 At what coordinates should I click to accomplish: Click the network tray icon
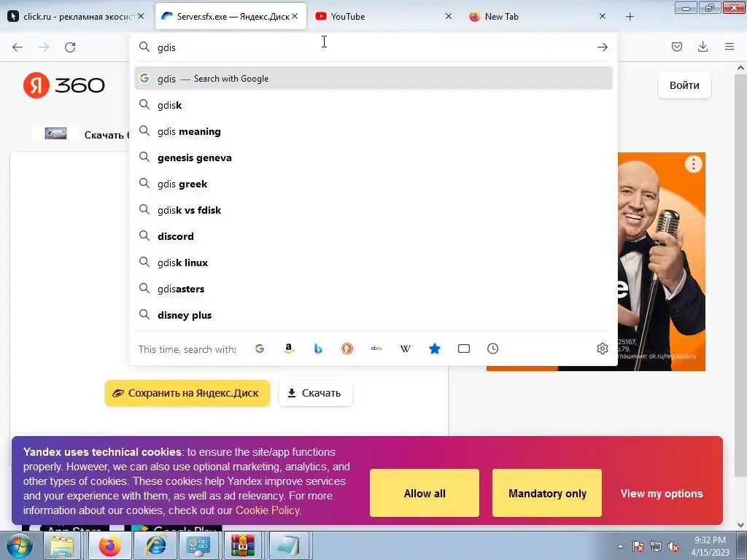pos(656,546)
